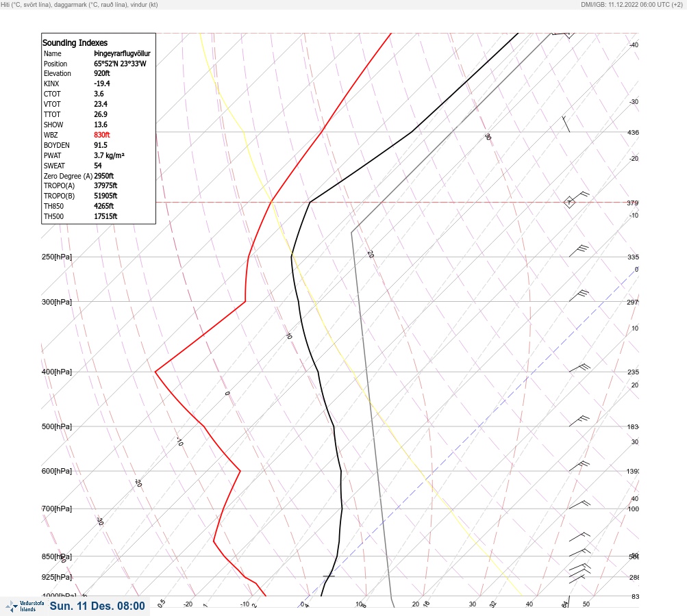Click the '335' flight level label on right

[x=633, y=257]
